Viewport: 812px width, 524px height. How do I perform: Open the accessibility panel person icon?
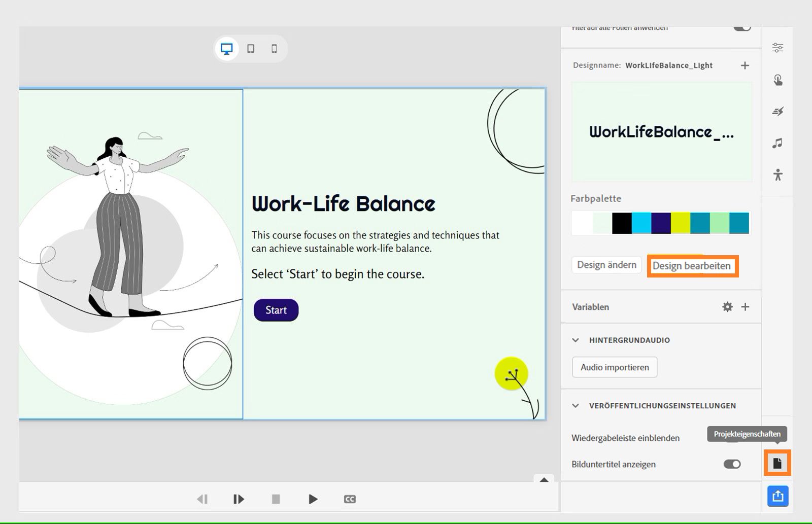[778, 175]
